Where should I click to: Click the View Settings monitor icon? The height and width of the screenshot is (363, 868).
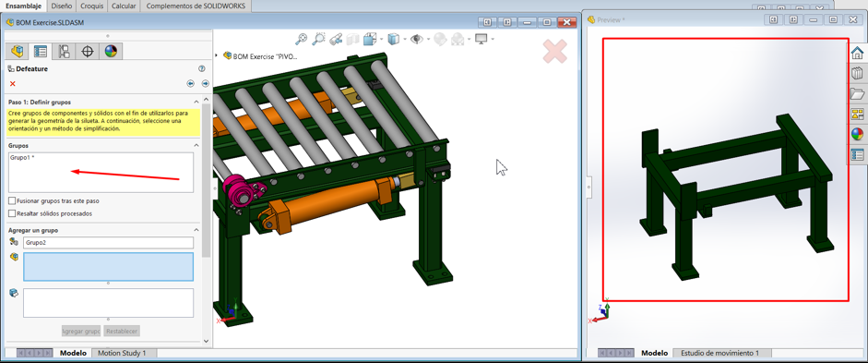click(482, 39)
